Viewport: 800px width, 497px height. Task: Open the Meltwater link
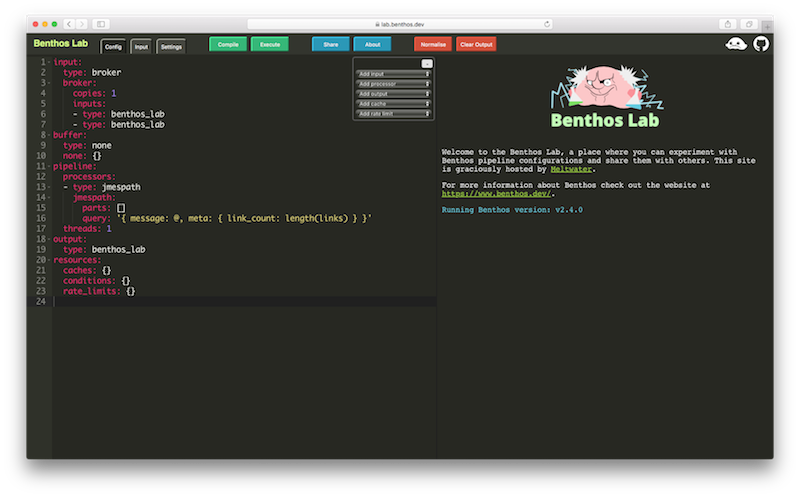pos(571,169)
